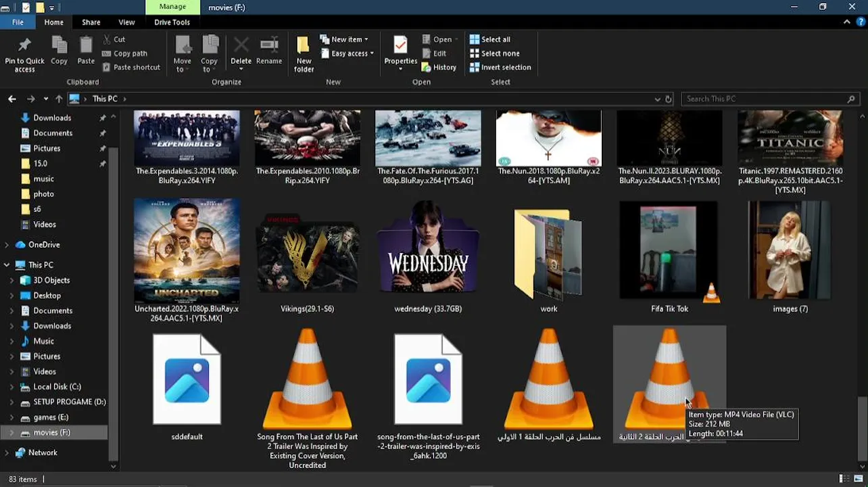Expand Local Disk (C:) node
Image resolution: width=868 pixels, height=487 pixels.
click(11, 387)
